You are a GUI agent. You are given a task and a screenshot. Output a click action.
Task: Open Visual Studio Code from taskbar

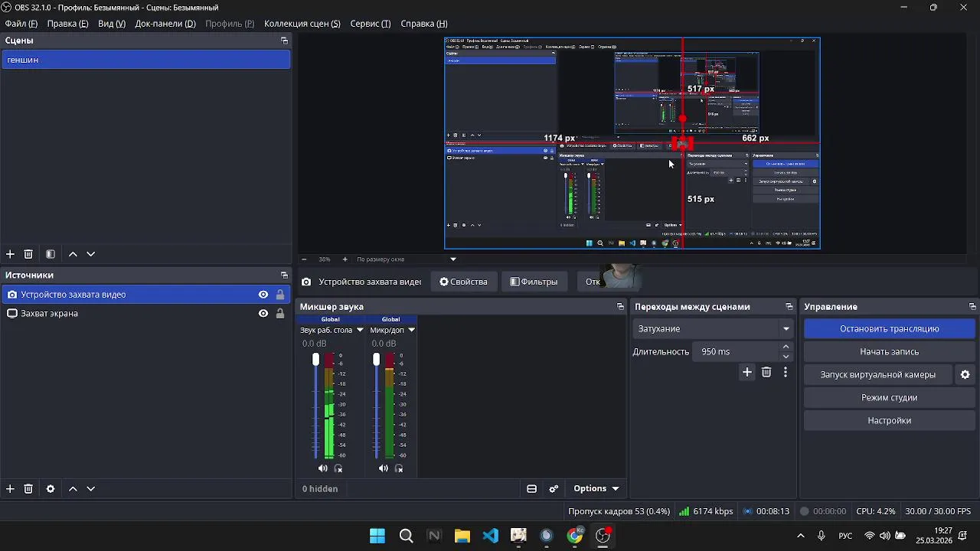point(490,536)
